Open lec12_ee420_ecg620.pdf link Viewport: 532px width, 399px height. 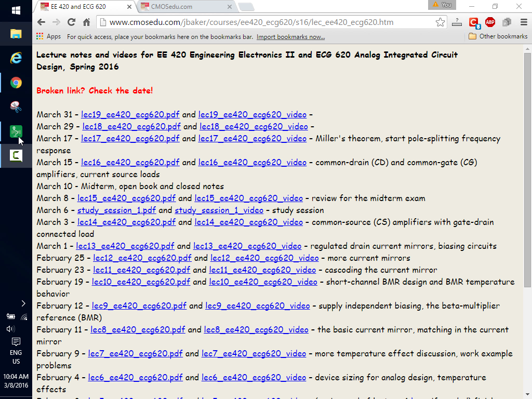click(142, 258)
